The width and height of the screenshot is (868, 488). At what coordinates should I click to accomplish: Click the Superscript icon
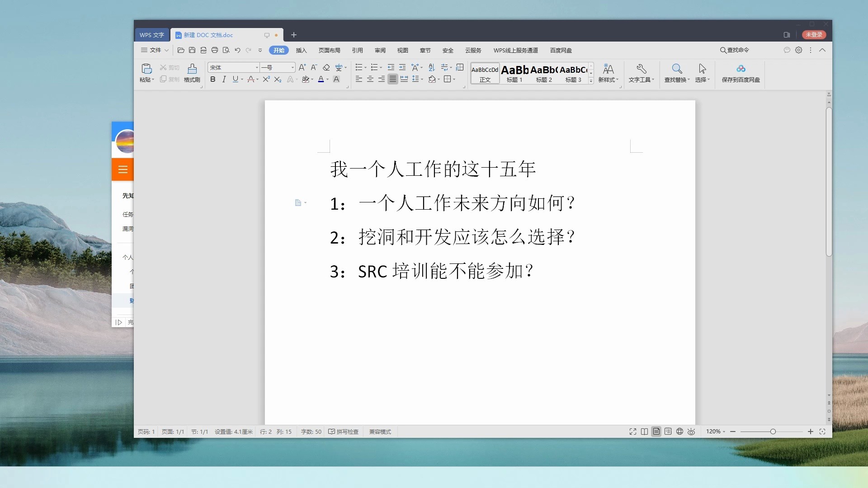(x=266, y=79)
